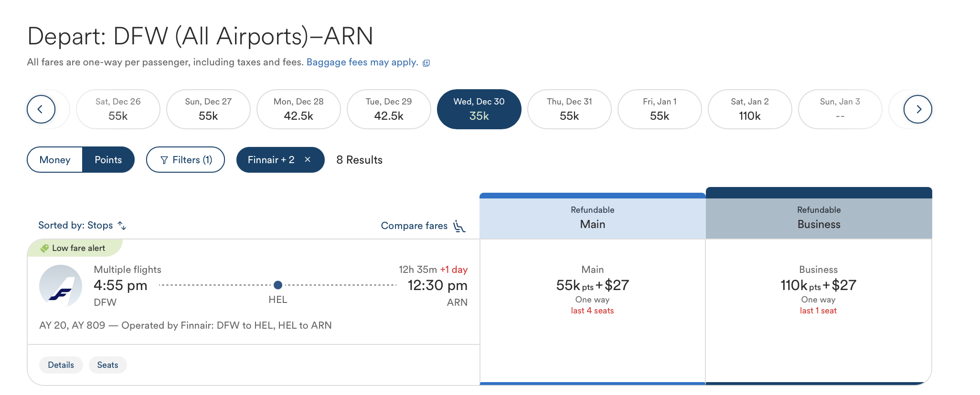The width and height of the screenshot is (980, 395).
Task: Click the filter funnel icon
Action: point(164,160)
